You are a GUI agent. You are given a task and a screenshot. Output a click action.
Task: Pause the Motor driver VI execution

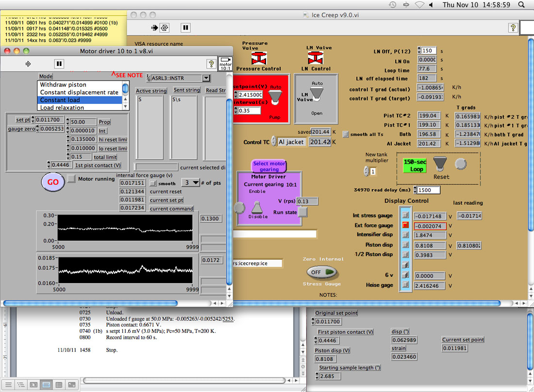[x=59, y=64]
